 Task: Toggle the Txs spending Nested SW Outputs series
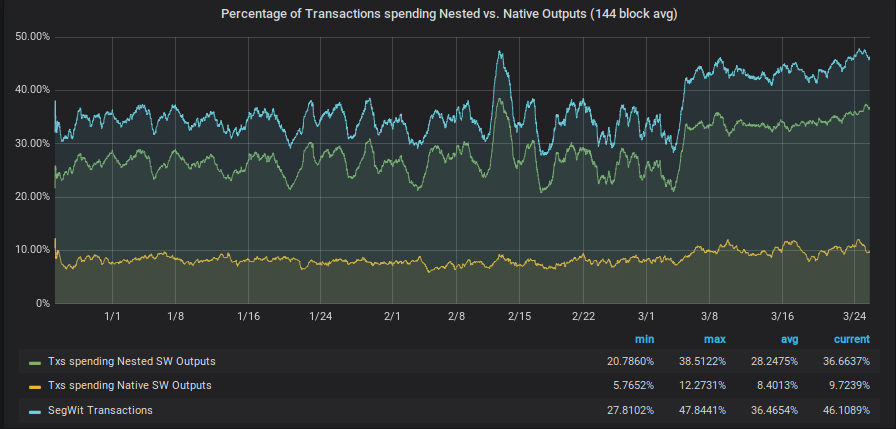coord(132,362)
